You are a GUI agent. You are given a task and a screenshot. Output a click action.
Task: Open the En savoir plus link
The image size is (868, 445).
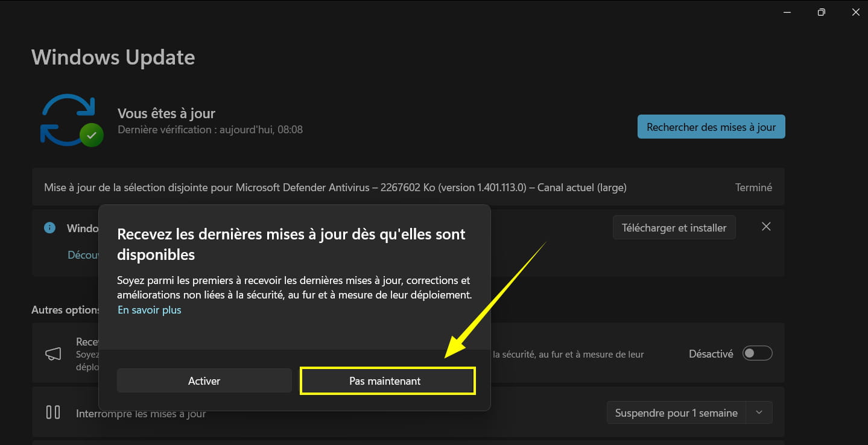149,310
